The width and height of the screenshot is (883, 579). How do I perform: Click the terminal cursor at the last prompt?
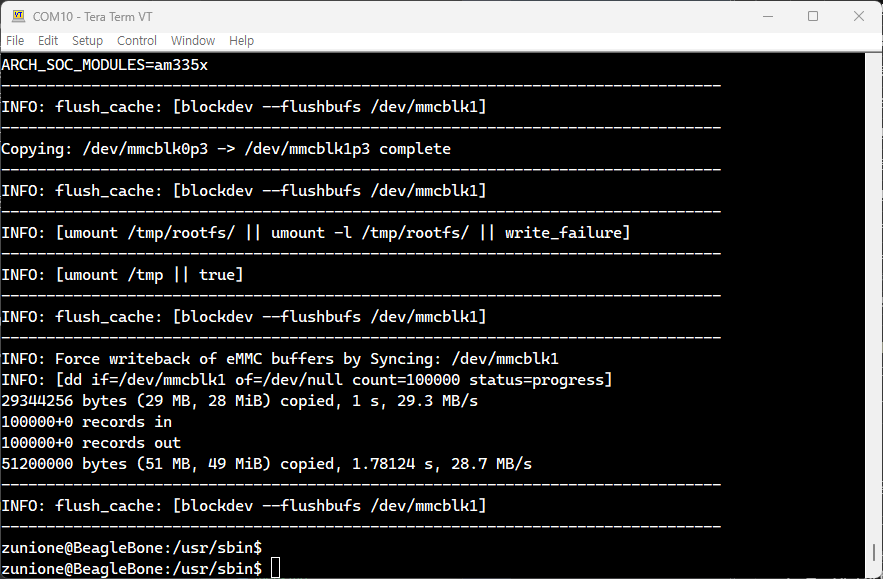click(x=275, y=568)
